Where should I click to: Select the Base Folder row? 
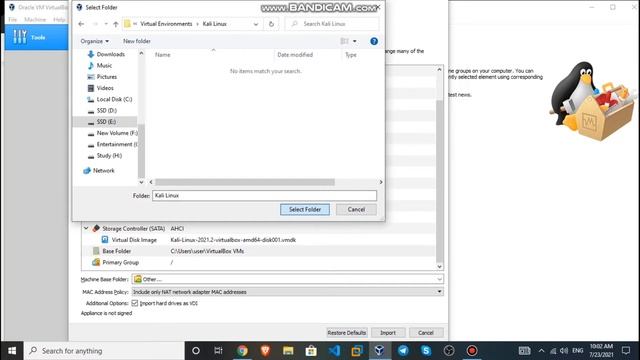259,251
